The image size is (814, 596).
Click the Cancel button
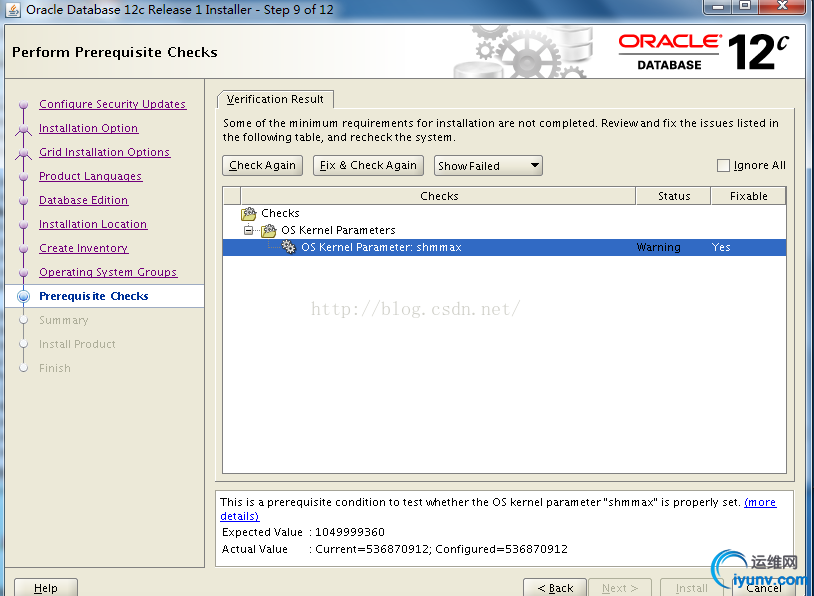click(764, 588)
